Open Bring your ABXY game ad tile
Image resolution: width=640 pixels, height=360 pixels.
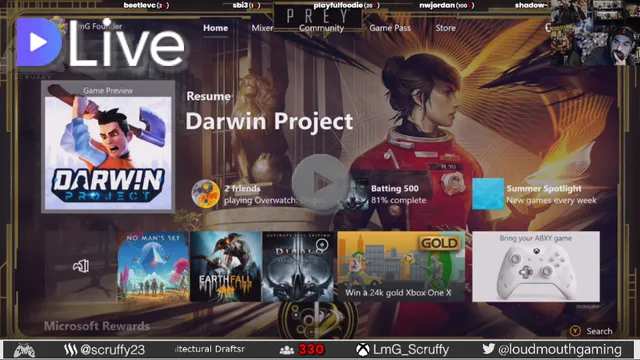click(x=536, y=267)
